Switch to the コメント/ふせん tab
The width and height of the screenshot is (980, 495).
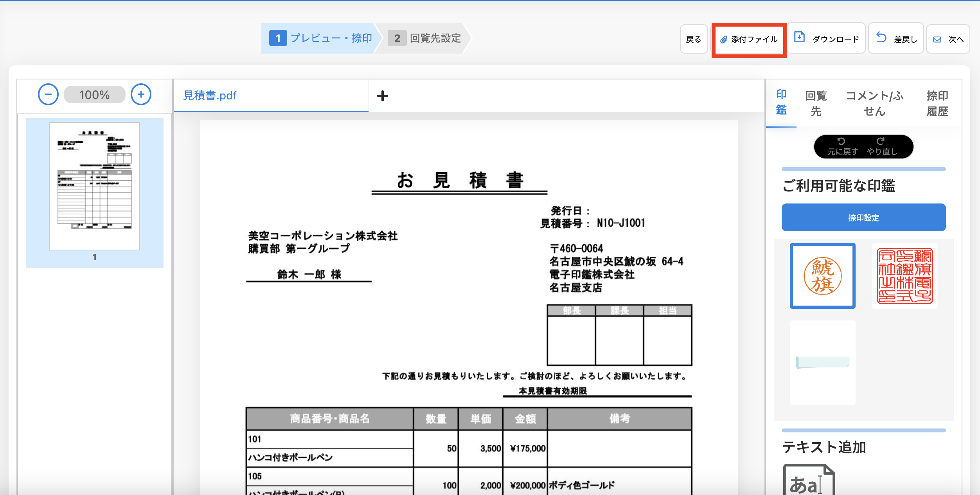tap(874, 103)
